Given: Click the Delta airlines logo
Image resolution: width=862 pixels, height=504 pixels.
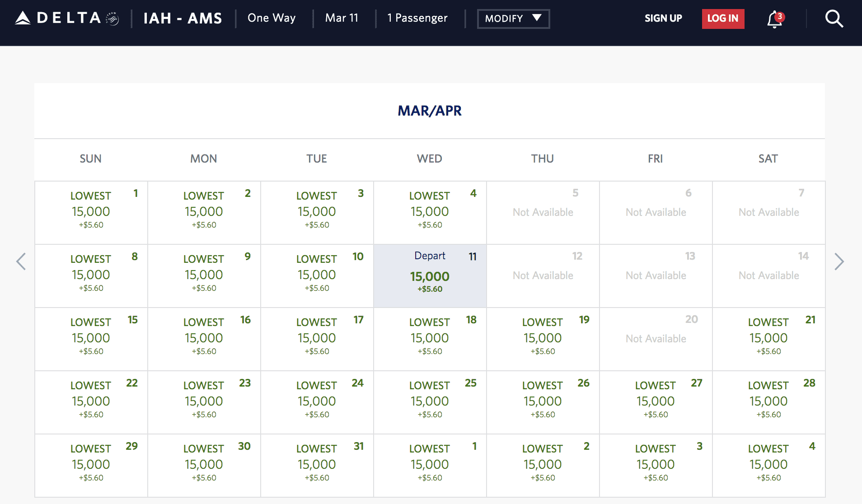Looking at the screenshot, I should (61, 18).
